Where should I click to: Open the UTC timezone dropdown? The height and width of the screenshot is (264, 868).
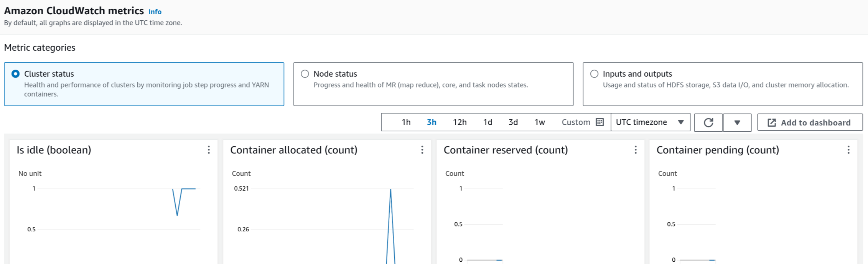pyautogui.click(x=650, y=122)
